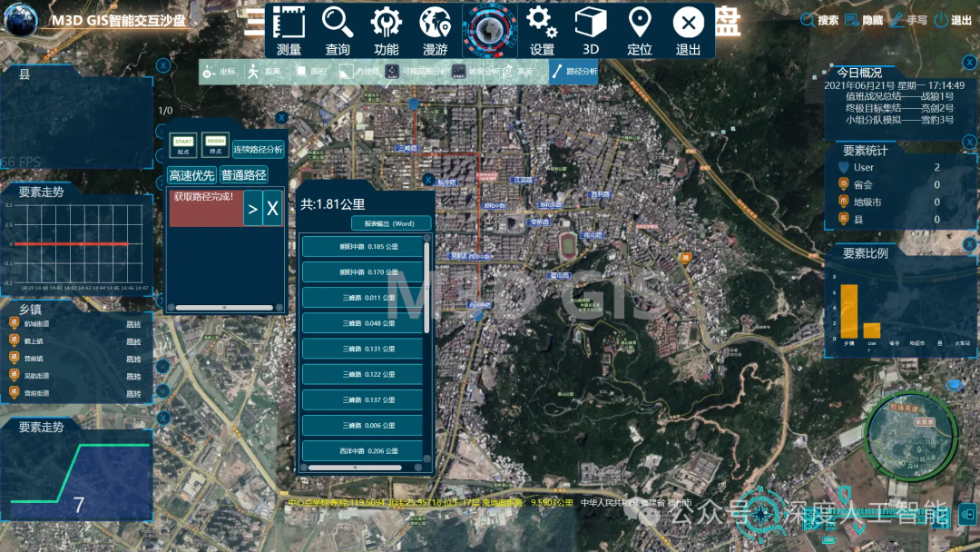Set FINISH 终点 end point
980x552 pixels.
point(216,145)
